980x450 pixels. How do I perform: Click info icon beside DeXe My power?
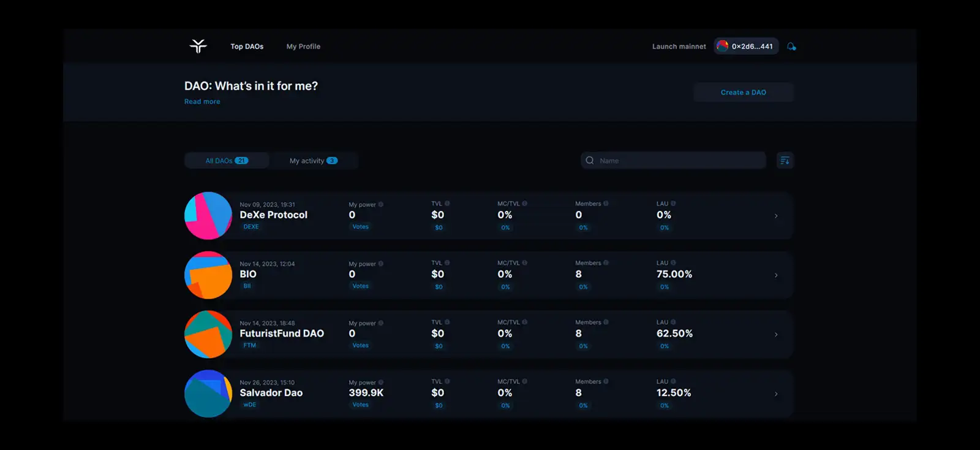(380, 205)
